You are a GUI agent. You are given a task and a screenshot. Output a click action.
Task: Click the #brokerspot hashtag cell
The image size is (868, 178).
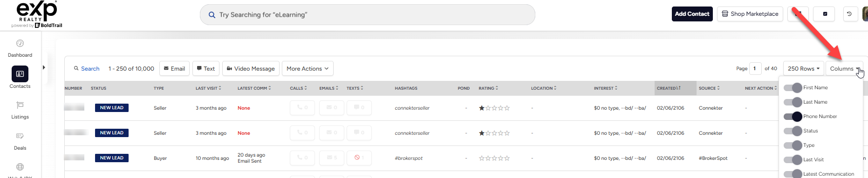[x=409, y=158]
